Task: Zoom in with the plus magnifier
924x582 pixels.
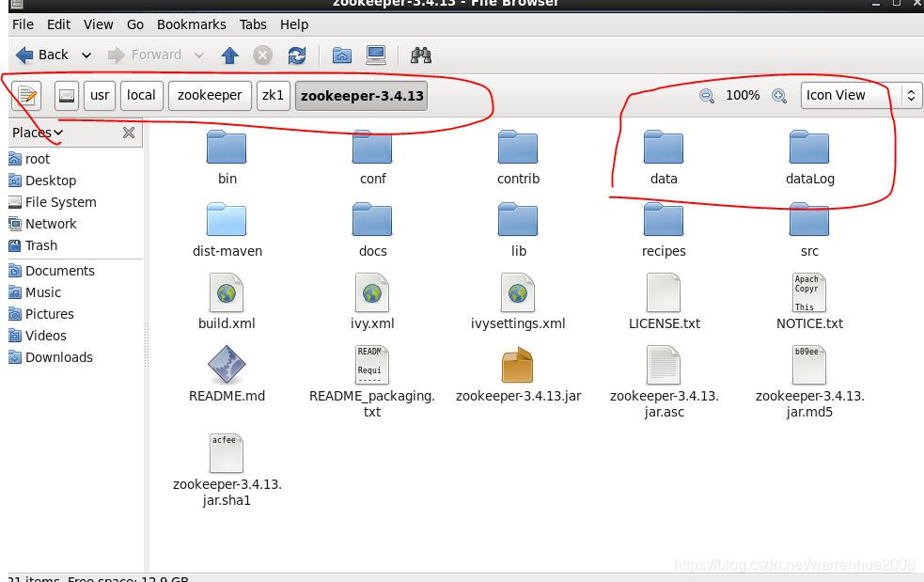Action: pyautogui.click(x=779, y=96)
